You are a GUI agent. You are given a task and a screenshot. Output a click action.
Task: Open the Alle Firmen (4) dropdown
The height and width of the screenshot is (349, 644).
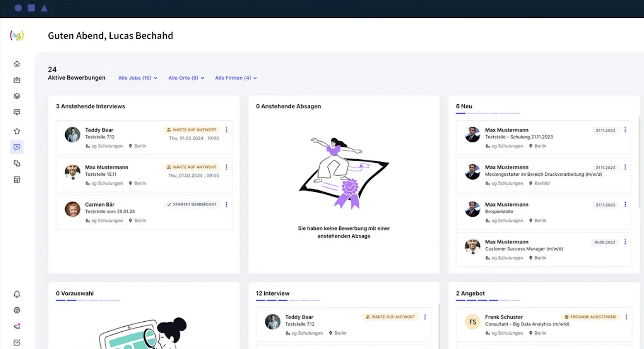[x=236, y=78]
